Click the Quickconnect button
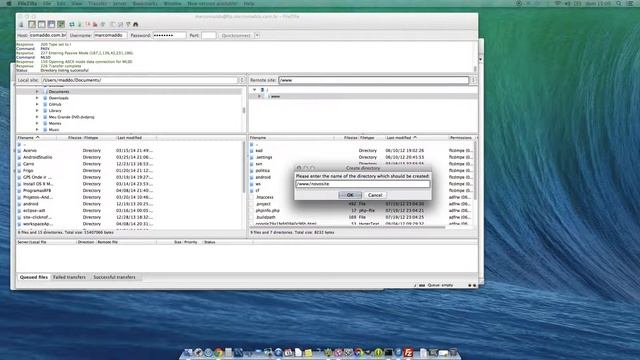 236,36
